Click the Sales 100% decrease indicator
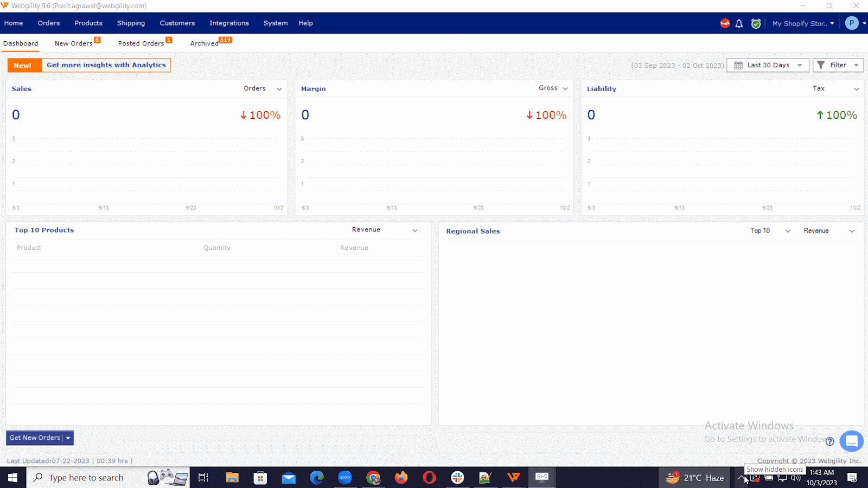This screenshot has height=488, width=868. [x=260, y=115]
